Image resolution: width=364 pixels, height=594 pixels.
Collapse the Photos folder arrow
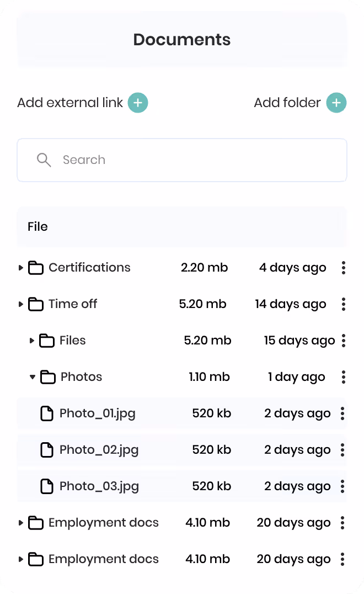[33, 377]
